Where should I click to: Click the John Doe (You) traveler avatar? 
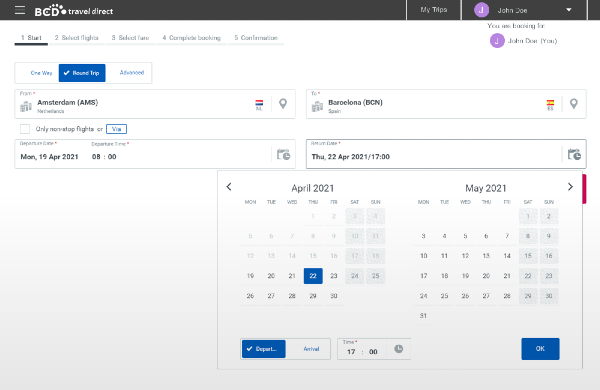497,41
